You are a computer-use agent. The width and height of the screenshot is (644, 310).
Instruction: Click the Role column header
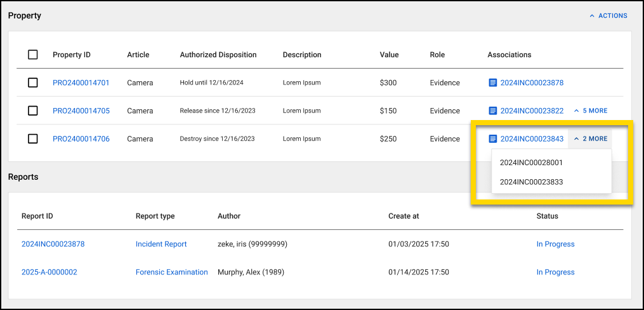pyautogui.click(x=437, y=55)
